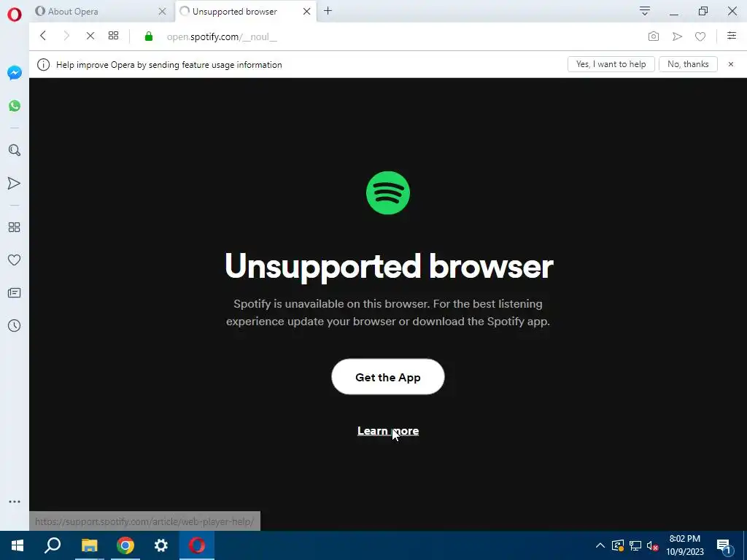This screenshot has height=560, width=747.
Task: Open bookmarks heart icon in the sidebar
Action: (15, 260)
